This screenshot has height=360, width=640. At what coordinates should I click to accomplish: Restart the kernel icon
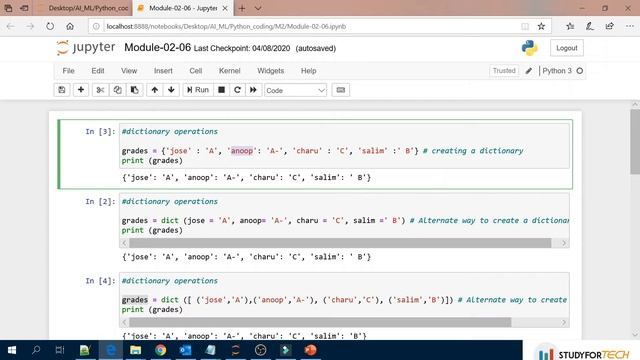click(x=237, y=90)
